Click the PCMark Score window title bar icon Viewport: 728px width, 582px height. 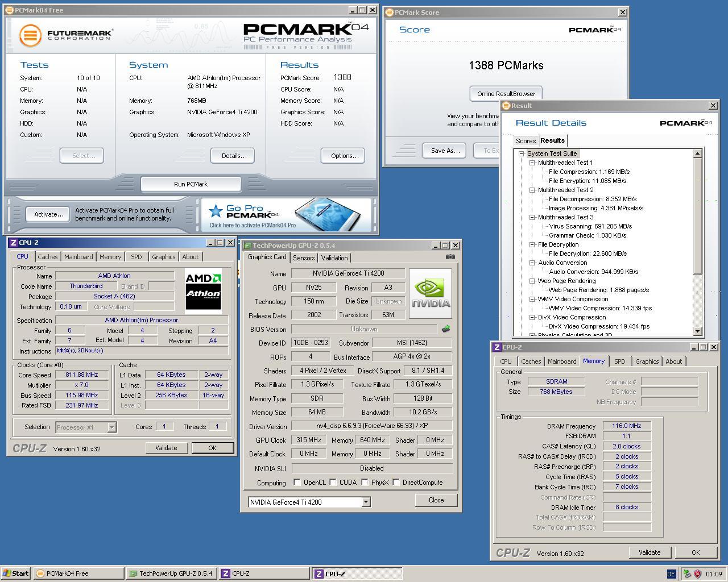coord(389,13)
